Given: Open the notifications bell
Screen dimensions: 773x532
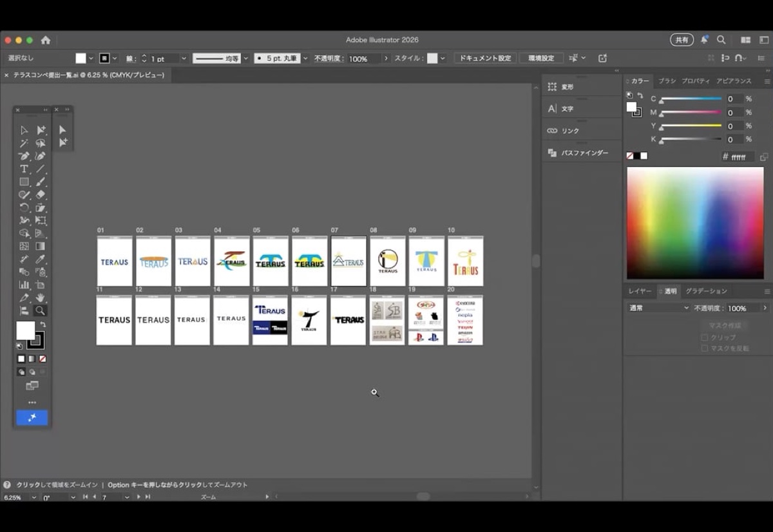Looking at the screenshot, I should pos(705,40).
